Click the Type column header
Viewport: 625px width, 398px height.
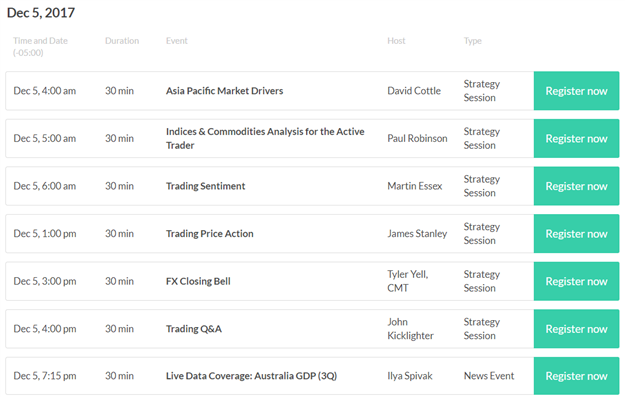[473, 41]
